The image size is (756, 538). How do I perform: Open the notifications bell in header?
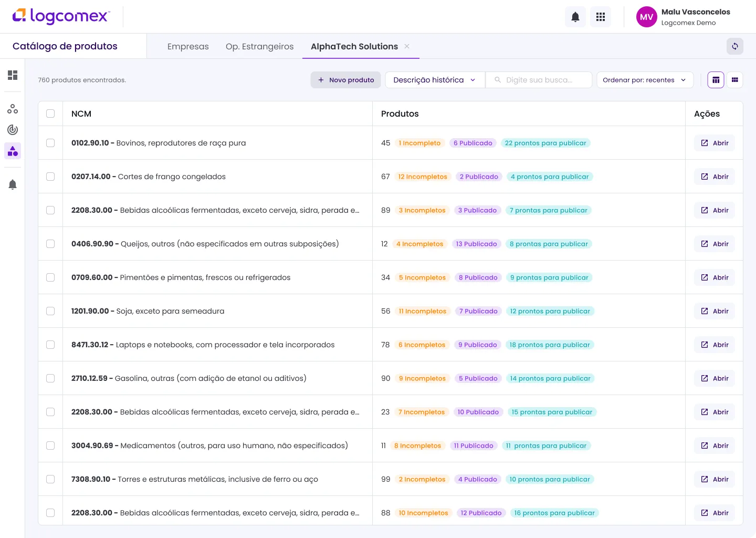(575, 17)
